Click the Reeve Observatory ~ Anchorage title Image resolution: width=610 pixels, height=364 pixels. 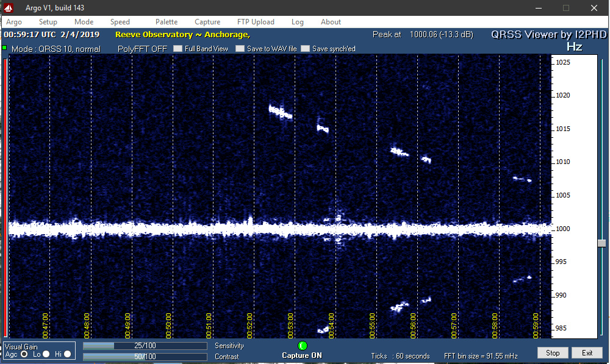(182, 35)
